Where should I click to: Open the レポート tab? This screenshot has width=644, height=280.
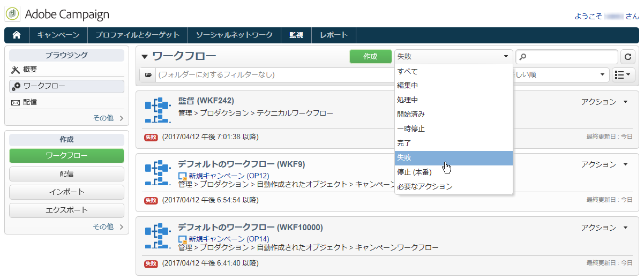coord(334,35)
